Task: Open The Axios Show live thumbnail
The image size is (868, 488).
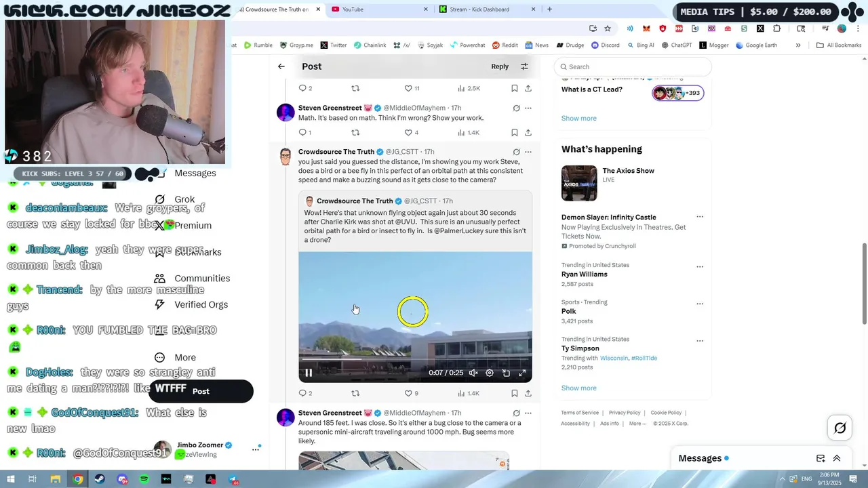Action: [579, 183]
